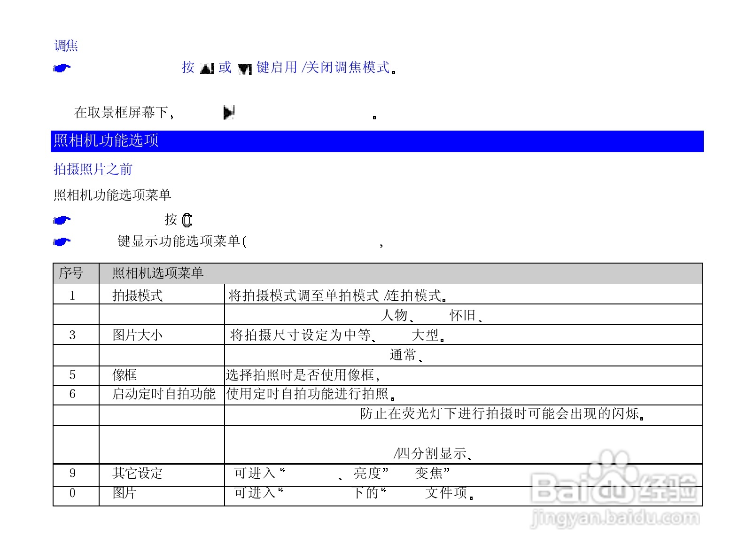The width and height of the screenshot is (746, 560).
Task: Click the word '大型' in the table
Action: (425, 335)
